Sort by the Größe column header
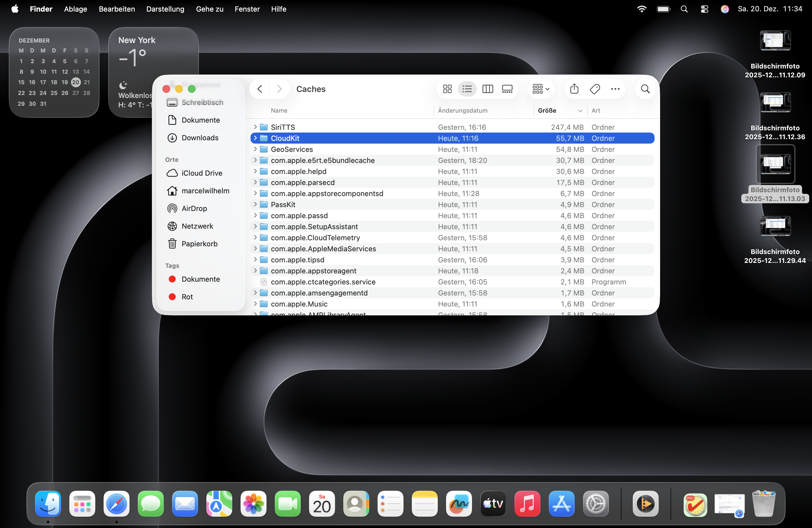This screenshot has width=812, height=528. pos(547,110)
